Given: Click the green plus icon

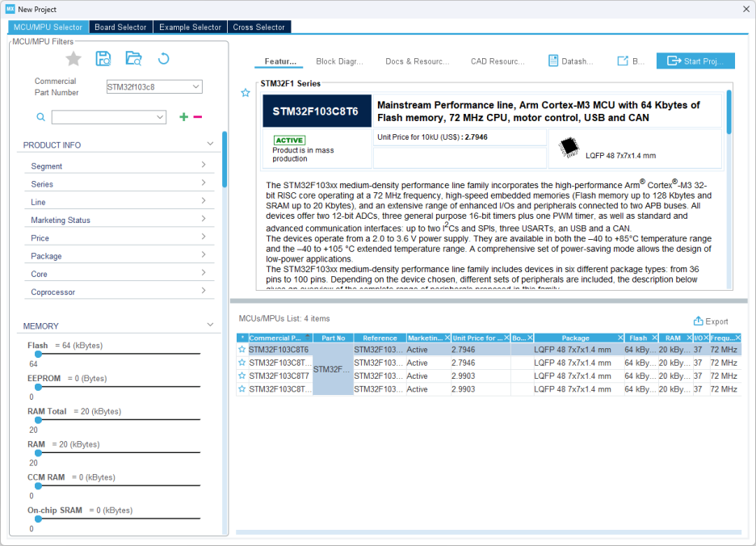Looking at the screenshot, I should (x=183, y=117).
